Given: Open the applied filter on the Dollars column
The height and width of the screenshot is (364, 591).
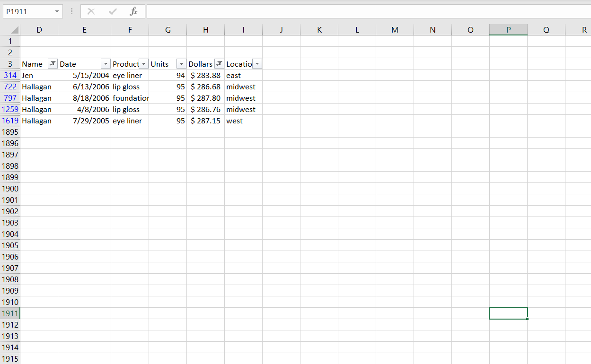Looking at the screenshot, I should pyautogui.click(x=219, y=63).
